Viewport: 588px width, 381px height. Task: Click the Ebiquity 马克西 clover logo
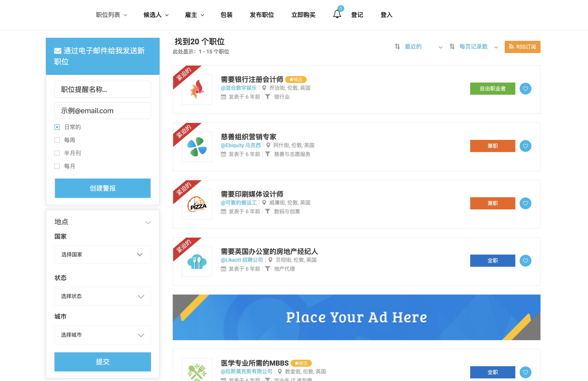(x=197, y=147)
